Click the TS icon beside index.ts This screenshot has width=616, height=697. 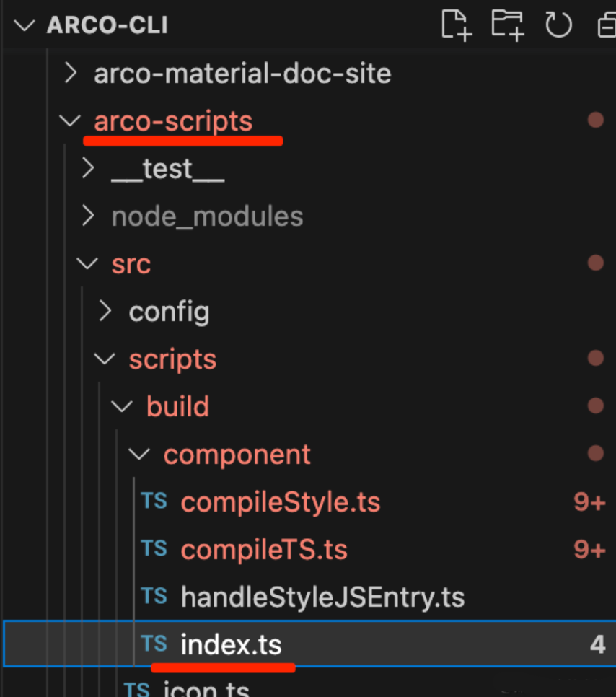tap(154, 644)
